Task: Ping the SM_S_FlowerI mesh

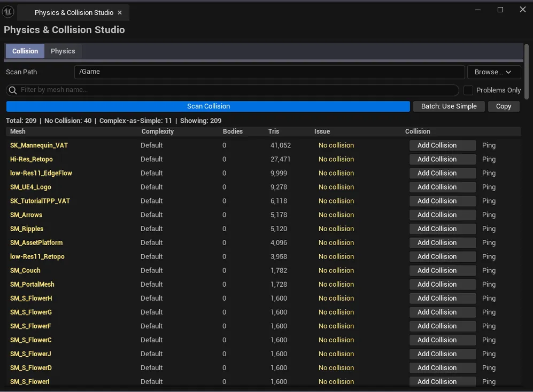Action: [489, 382]
